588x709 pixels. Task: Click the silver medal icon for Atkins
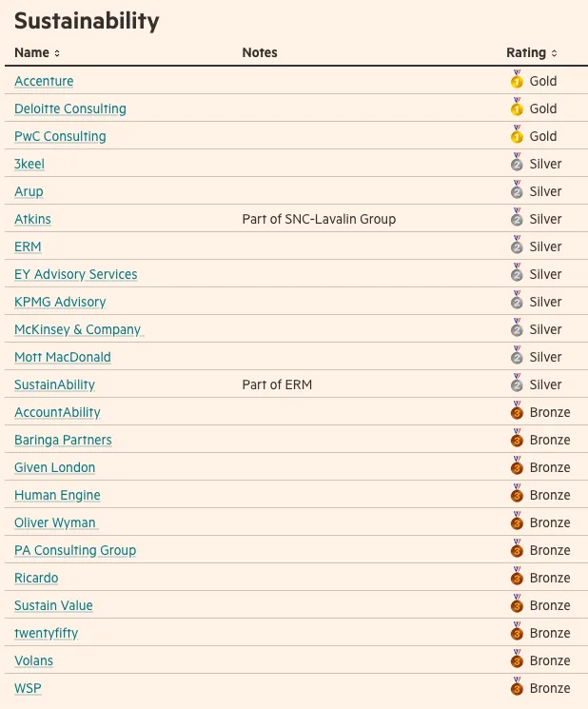click(x=517, y=217)
